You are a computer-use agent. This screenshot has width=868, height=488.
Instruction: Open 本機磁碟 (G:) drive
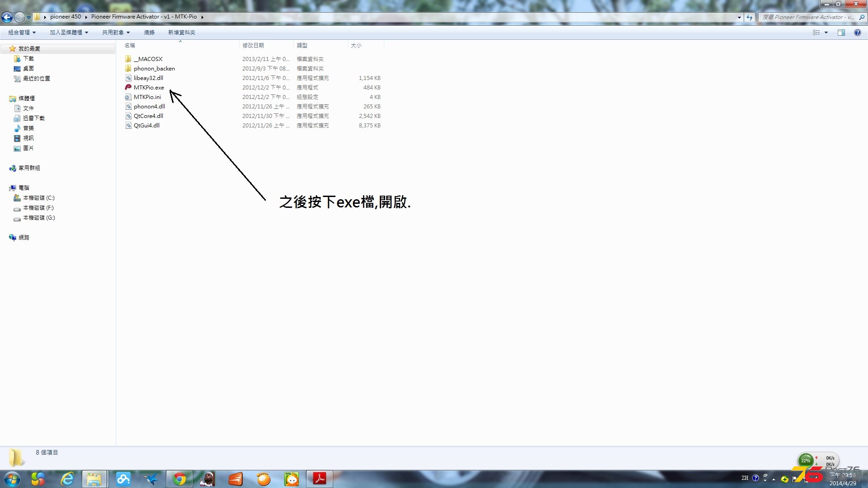coord(39,218)
